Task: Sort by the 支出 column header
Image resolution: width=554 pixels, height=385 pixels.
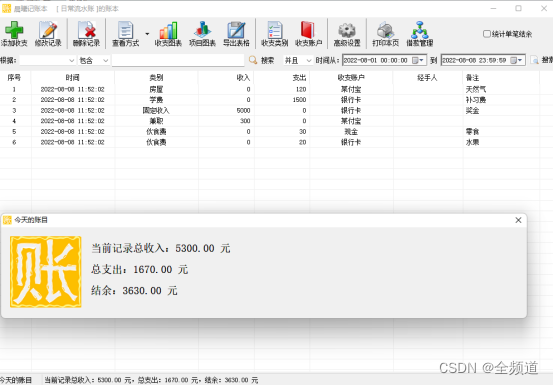Action: (x=282, y=78)
